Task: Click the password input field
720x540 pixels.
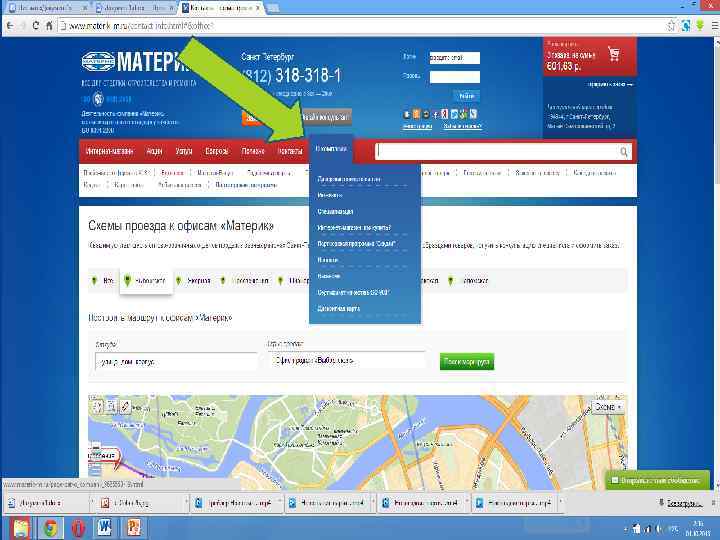Action: coord(455,77)
